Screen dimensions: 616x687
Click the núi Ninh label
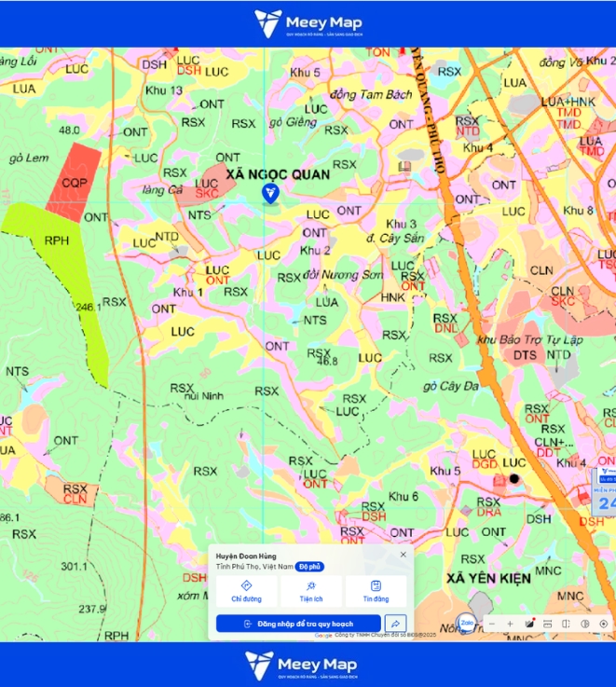coord(204,396)
